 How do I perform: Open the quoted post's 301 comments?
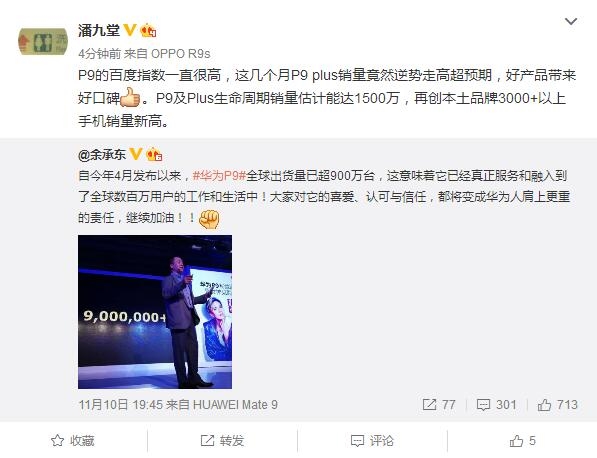coord(496,405)
